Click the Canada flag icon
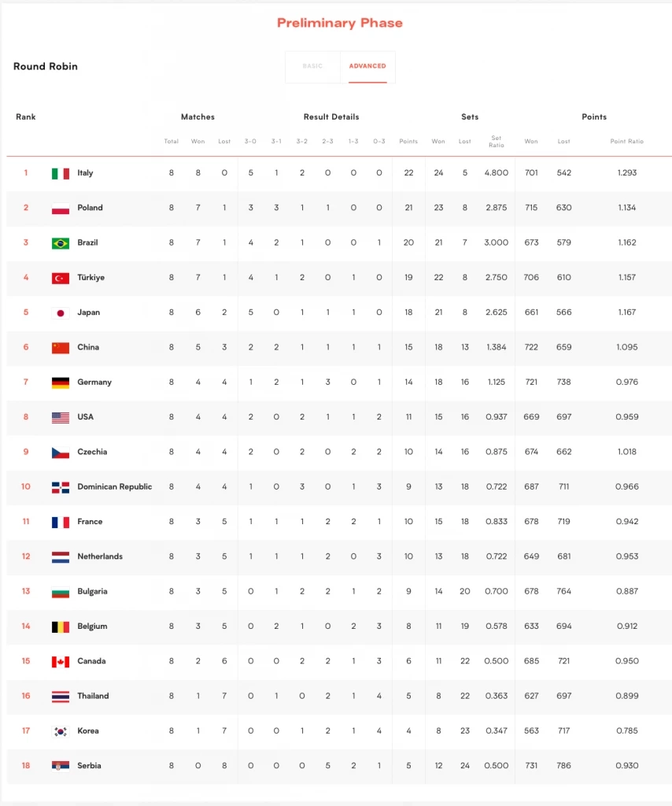This screenshot has width=672, height=806. pos(61,661)
